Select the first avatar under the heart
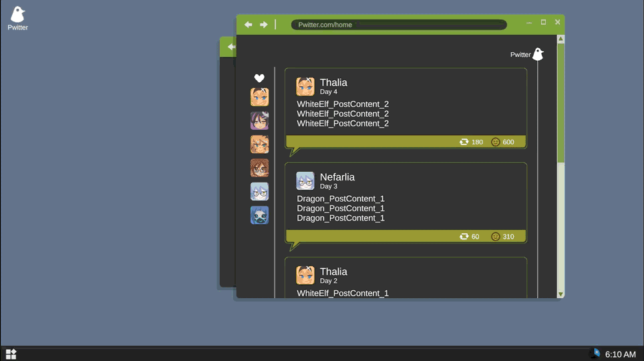Viewport: 644px width, 361px height. click(x=259, y=97)
